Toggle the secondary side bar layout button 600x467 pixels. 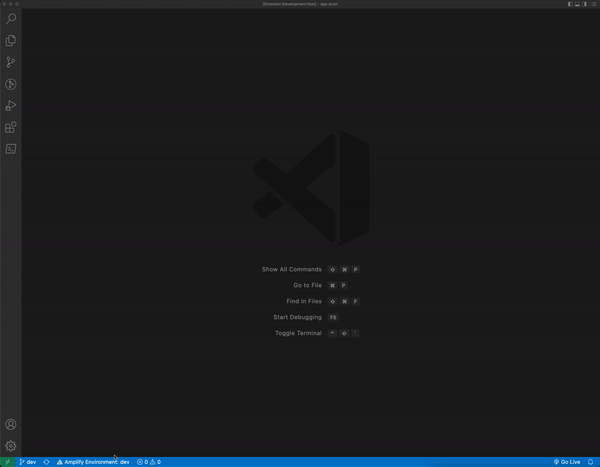coord(585,4)
